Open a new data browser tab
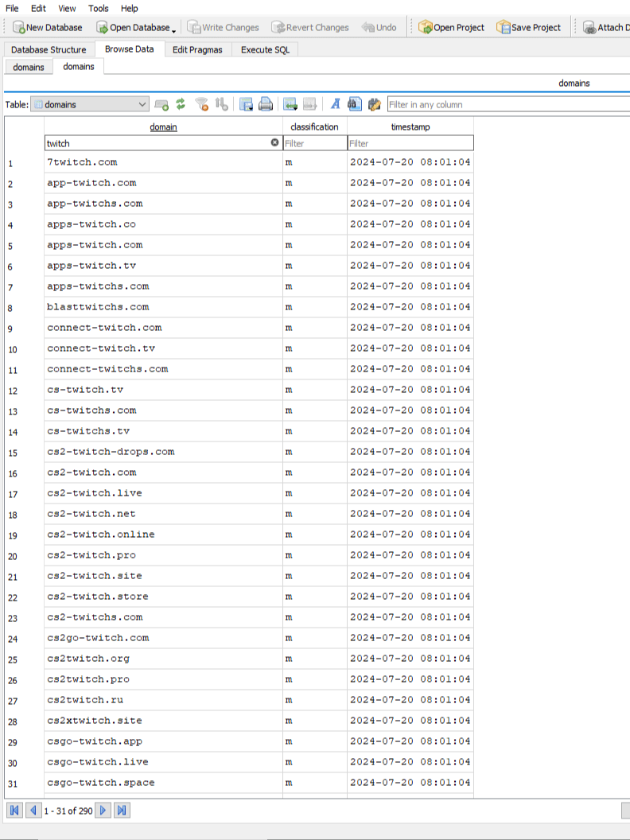This screenshot has width=630, height=840. point(161,104)
